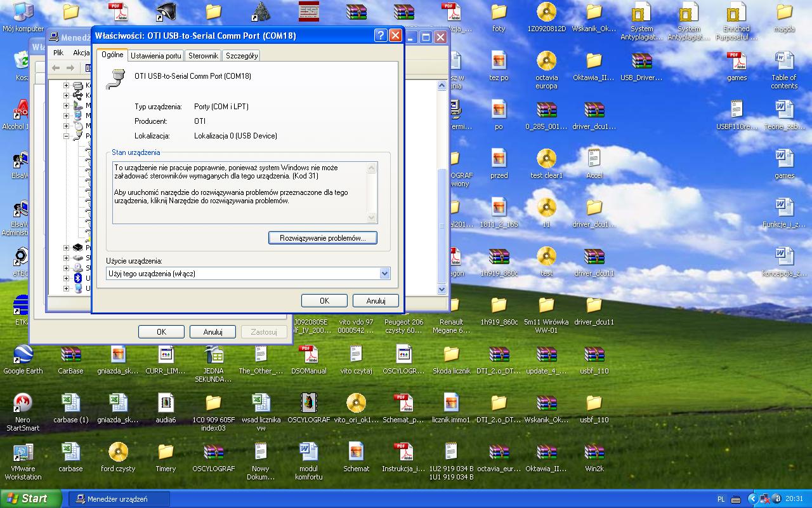Click OK in the background properties window

tap(161, 331)
